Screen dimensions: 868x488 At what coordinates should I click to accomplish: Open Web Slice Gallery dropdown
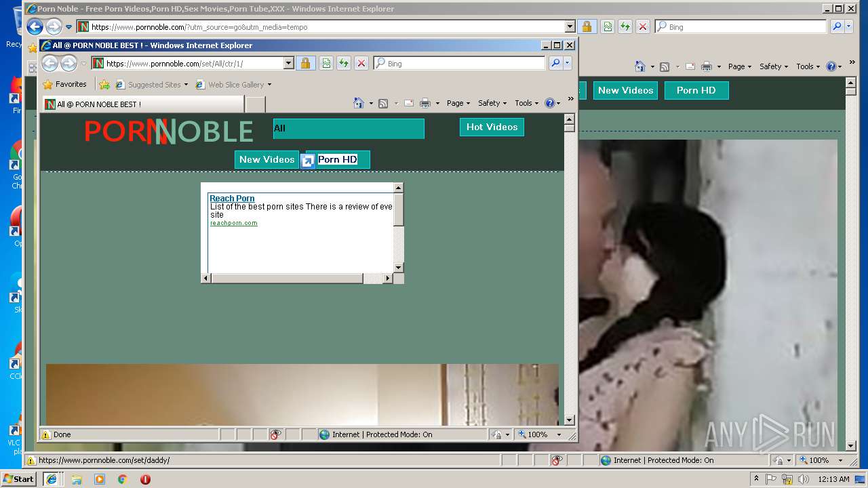point(269,85)
